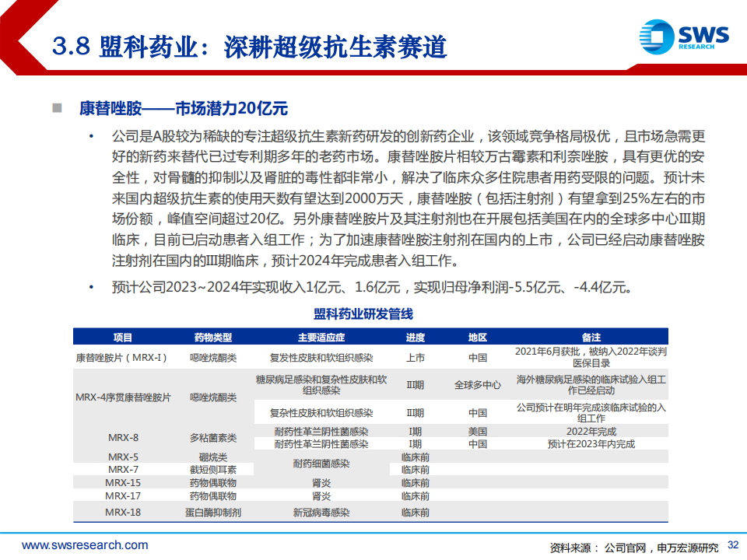Screen dimensions: 747x560
Task: Click the 备注 column header
Action: click(591, 337)
